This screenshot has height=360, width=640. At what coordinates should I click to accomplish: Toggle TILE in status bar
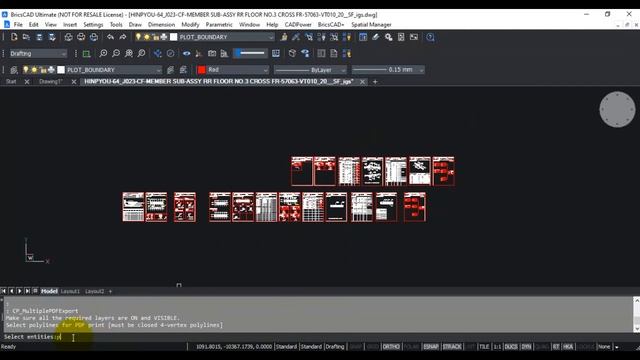pos(484,347)
